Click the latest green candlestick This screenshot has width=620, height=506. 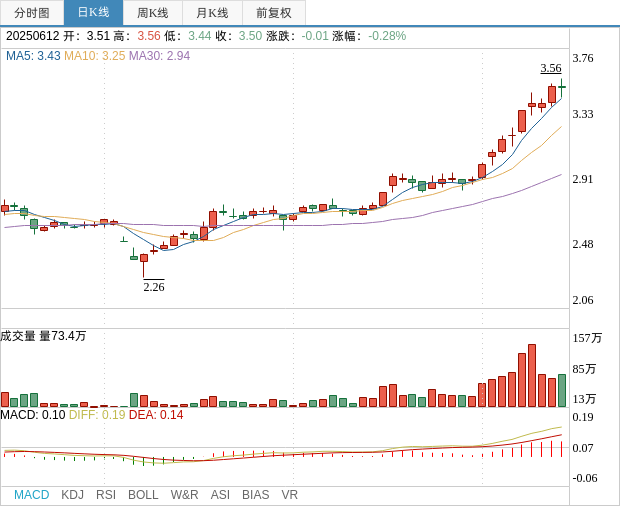pyautogui.click(x=562, y=87)
